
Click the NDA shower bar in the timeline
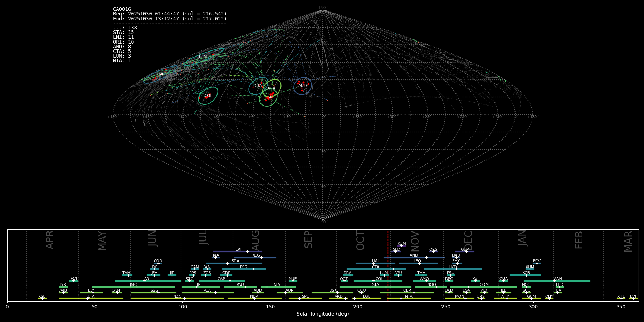(254, 298)
